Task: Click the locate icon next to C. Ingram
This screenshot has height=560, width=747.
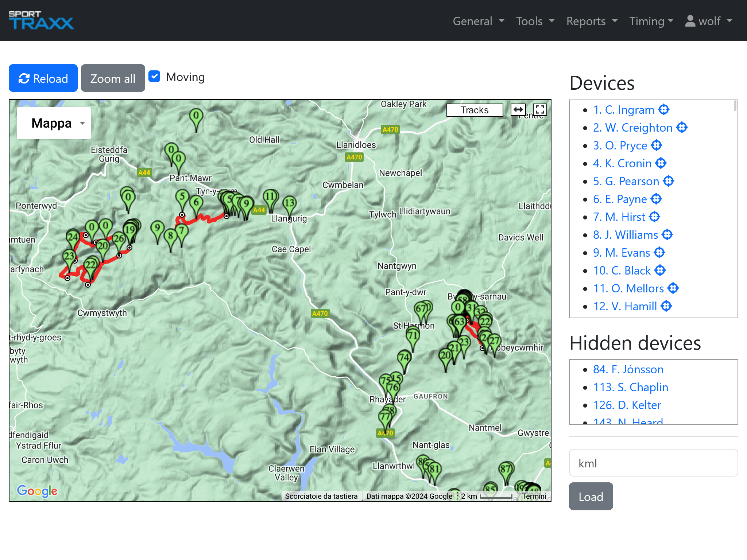Action: (x=663, y=109)
